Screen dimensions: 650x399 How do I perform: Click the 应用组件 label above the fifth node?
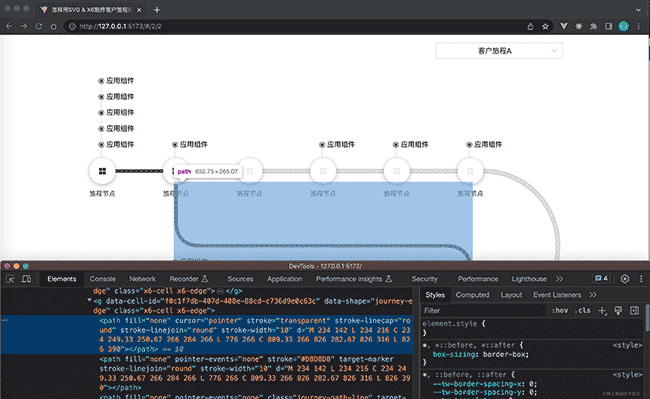click(x=415, y=145)
